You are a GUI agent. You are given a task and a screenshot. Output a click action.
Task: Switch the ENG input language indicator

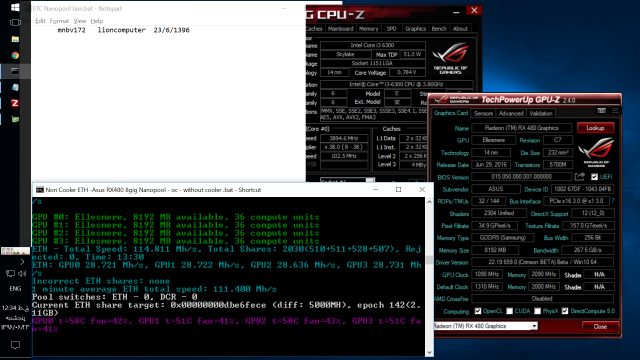pos(15,289)
